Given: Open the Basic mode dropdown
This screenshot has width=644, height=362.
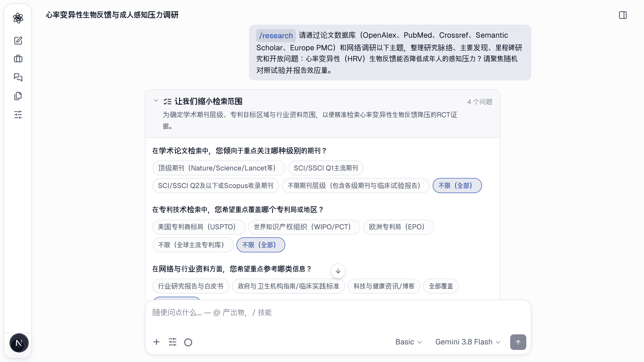Looking at the screenshot, I should [409, 342].
